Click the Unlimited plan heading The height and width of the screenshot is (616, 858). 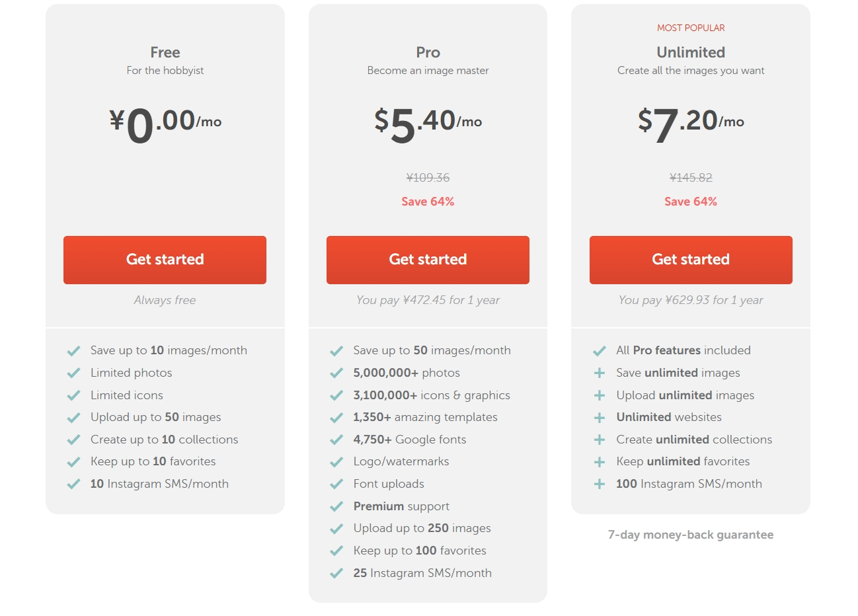coord(691,52)
